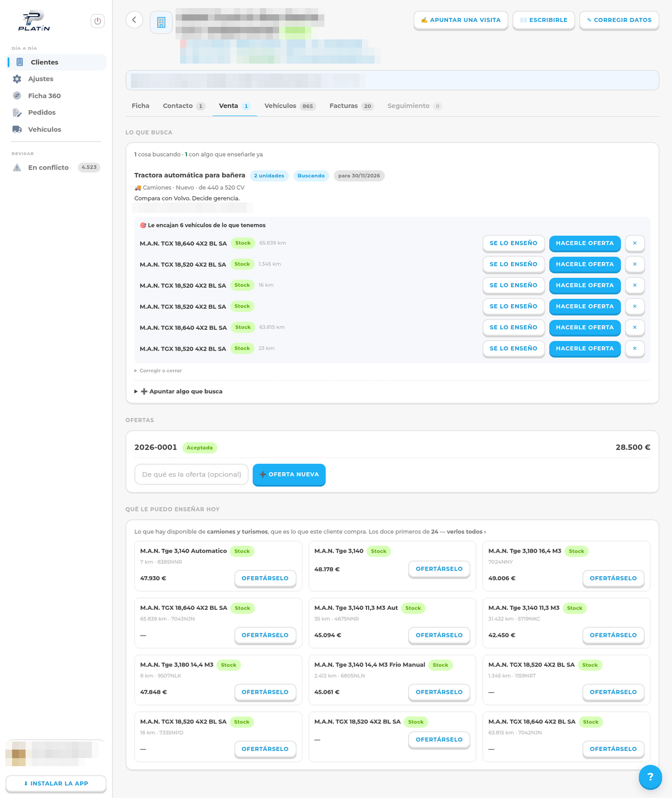Switch to the Contacto tab

(x=184, y=106)
